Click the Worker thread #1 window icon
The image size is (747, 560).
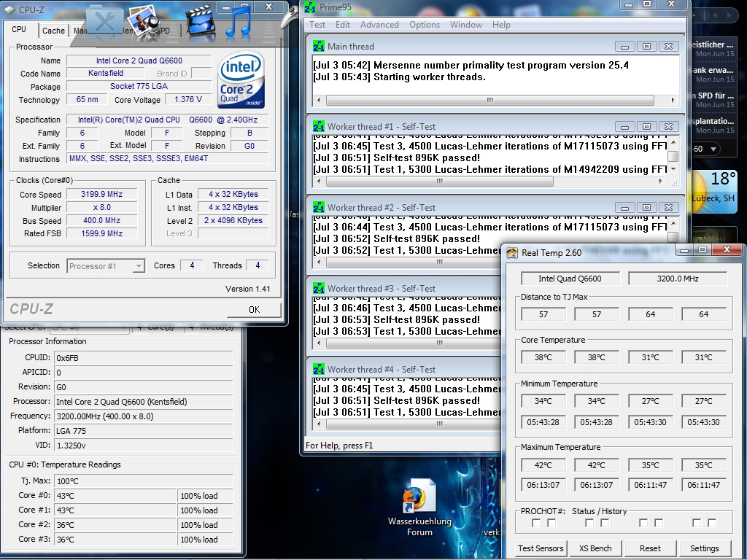point(318,127)
